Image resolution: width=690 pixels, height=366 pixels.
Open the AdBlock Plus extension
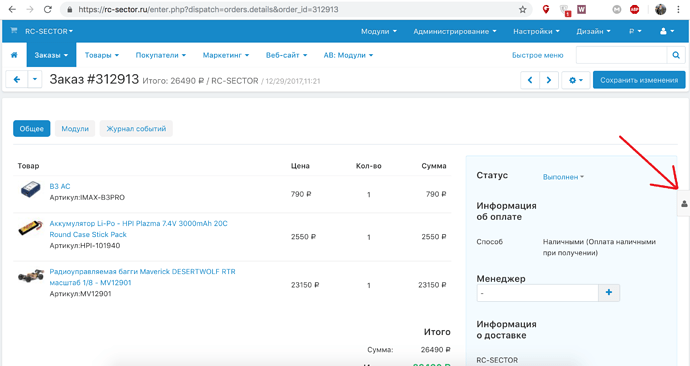click(634, 9)
